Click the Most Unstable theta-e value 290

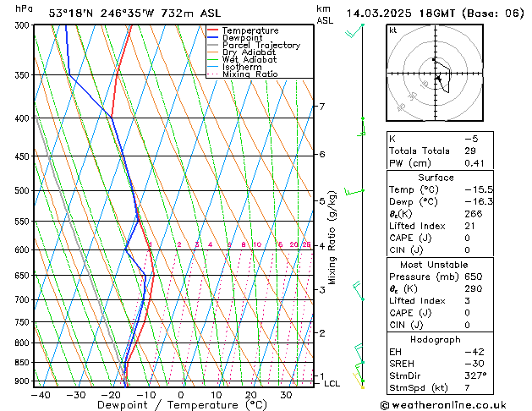474,288
